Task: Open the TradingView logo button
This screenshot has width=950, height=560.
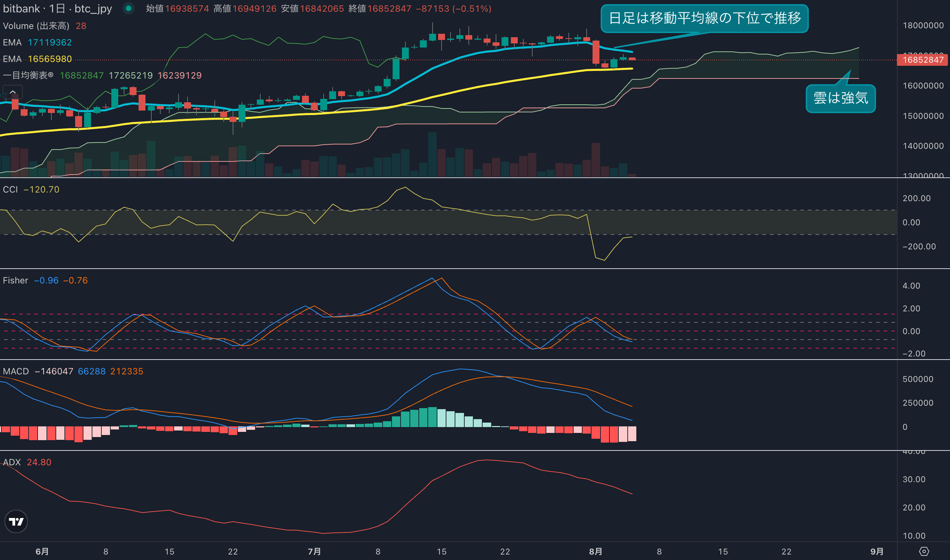Action: 16,521
